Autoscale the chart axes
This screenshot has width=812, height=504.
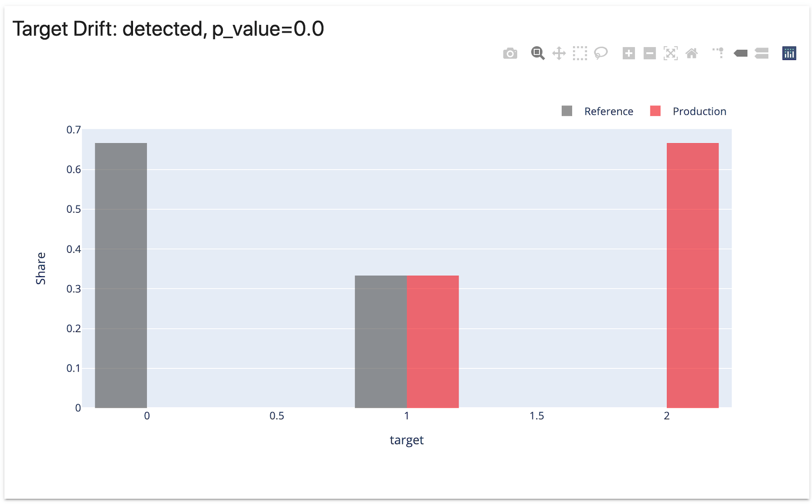[670, 53]
